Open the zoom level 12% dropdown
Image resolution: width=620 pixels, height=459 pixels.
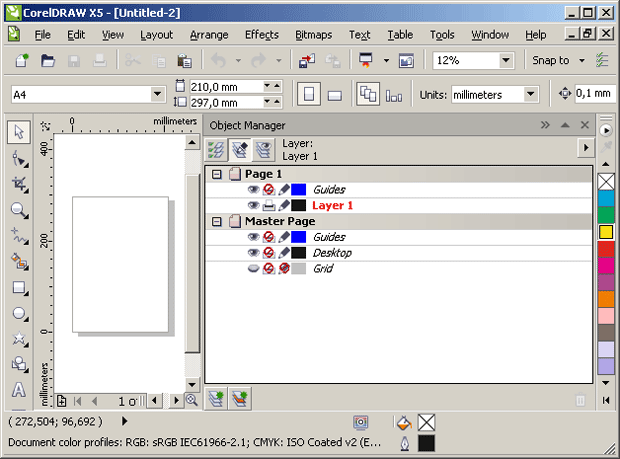coord(505,60)
